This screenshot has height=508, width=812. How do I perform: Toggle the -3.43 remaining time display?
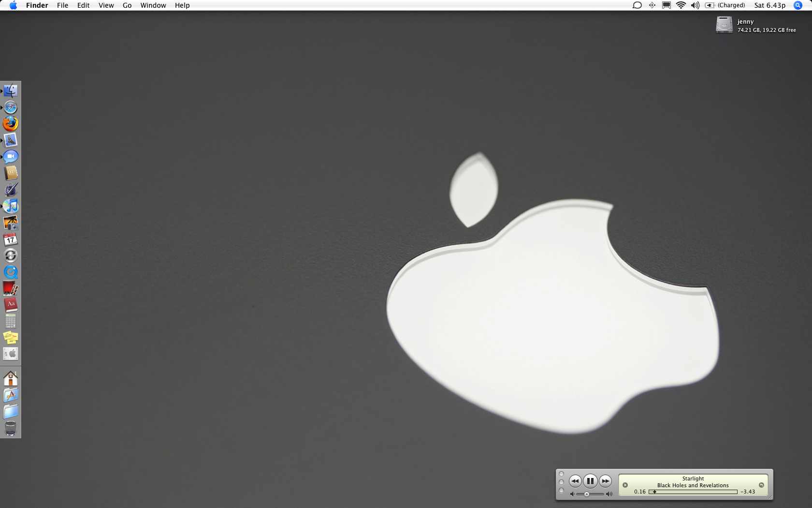coord(748,492)
